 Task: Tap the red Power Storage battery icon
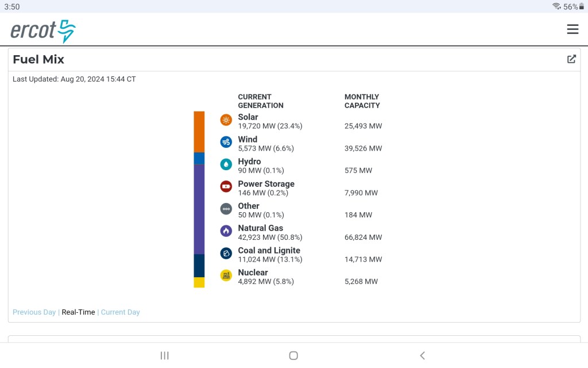[x=226, y=186]
